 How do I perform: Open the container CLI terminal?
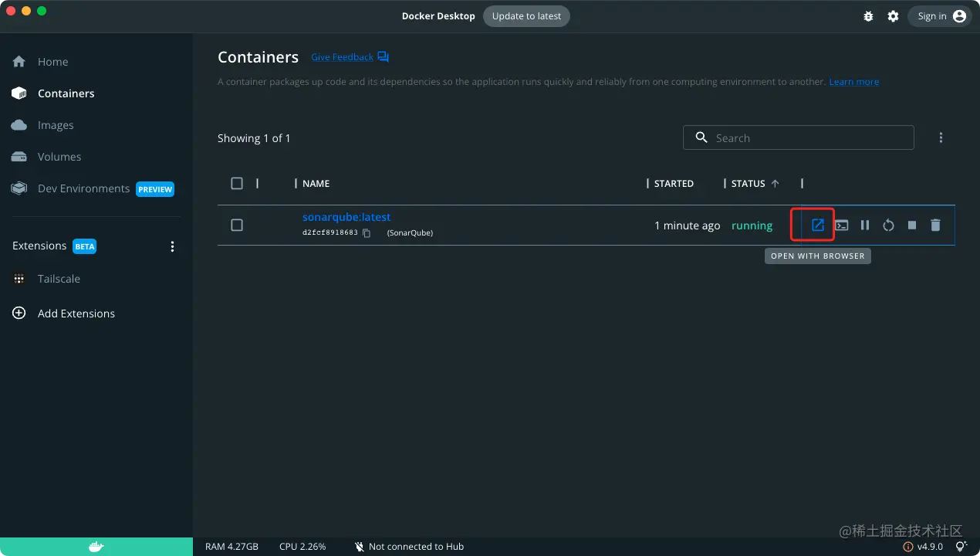pos(842,225)
